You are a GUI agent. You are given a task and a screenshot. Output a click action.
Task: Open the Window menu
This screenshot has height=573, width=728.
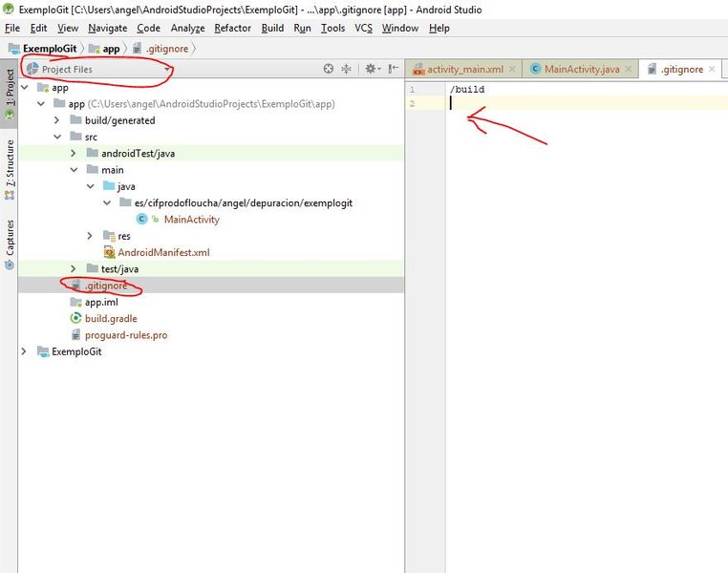(400, 29)
